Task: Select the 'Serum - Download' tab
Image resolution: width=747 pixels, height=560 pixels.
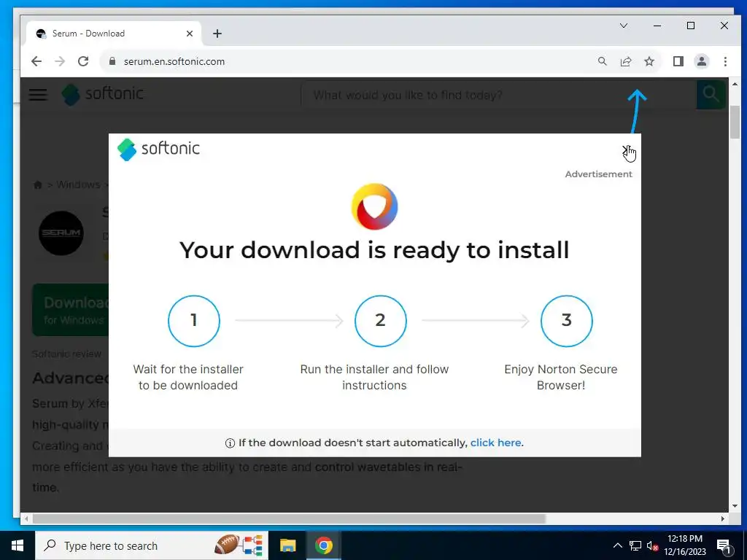Action: [x=115, y=34]
